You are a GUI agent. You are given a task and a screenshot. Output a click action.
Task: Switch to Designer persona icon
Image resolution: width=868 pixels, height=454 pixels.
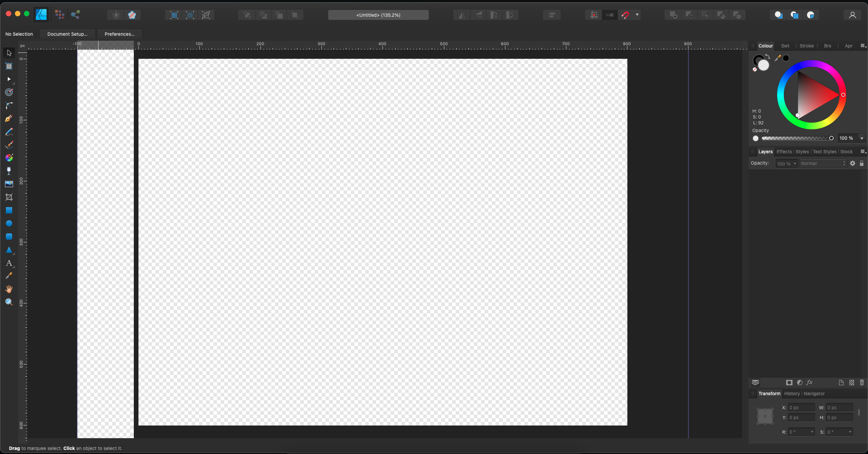coord(41,15)
